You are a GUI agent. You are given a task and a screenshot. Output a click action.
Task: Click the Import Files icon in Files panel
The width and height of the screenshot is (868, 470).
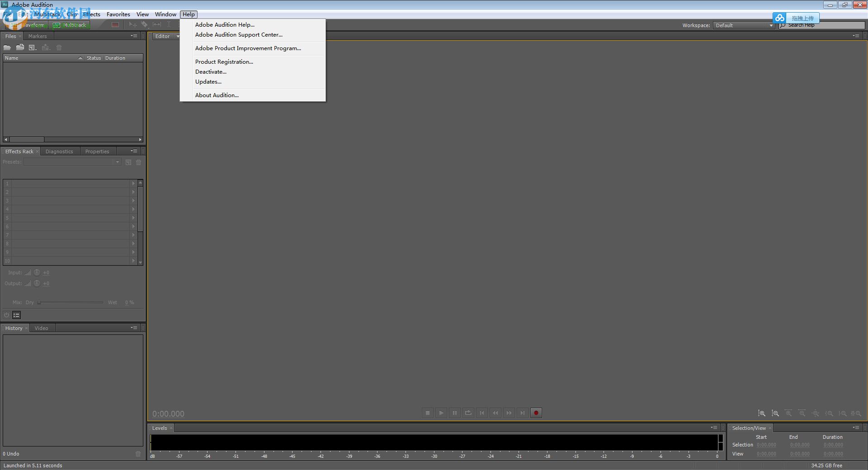click(x=20, y=47)
